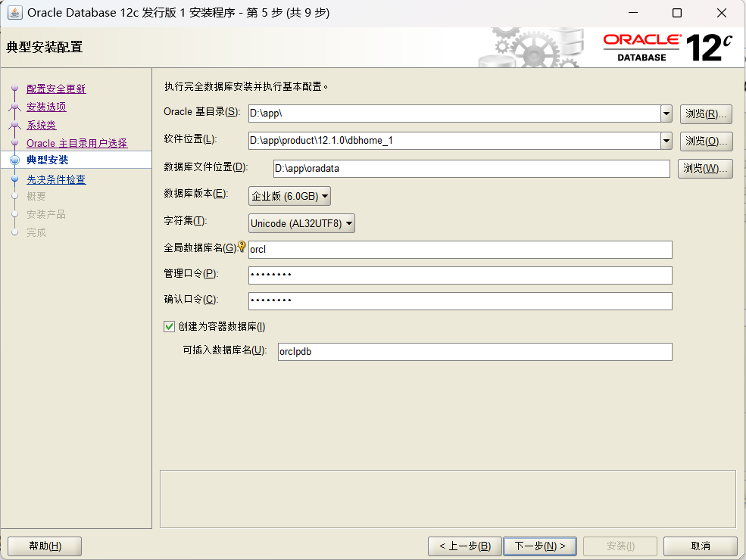Toggle 创建为容器数据库 checkbox
The width and height of the screenshot is (746, 560).
coord(169,327)
